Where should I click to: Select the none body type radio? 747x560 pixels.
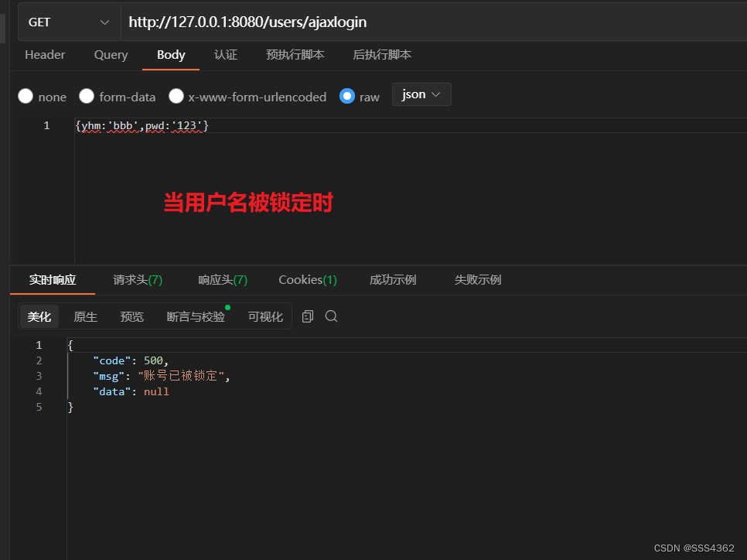click(x=26, y=96)
